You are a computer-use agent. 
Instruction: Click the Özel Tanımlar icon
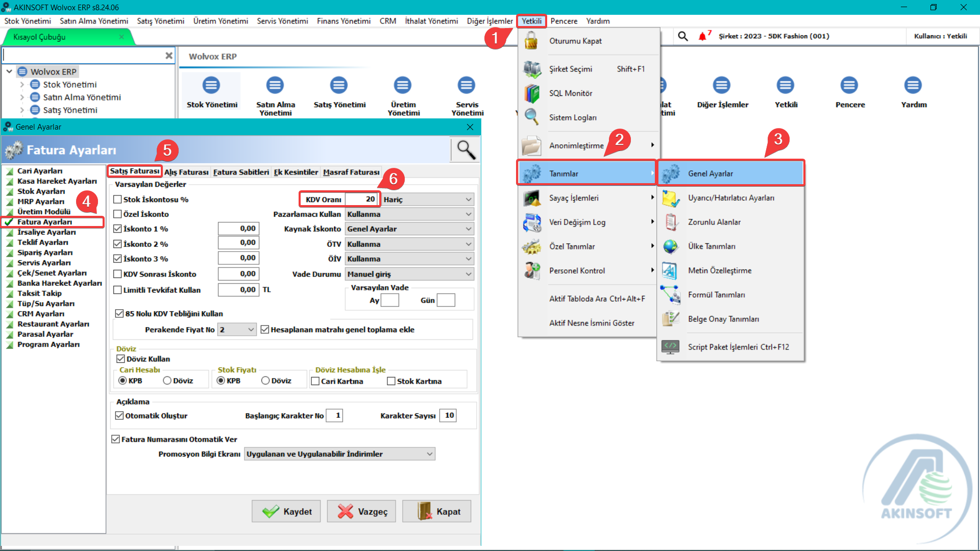coord(531,246)
